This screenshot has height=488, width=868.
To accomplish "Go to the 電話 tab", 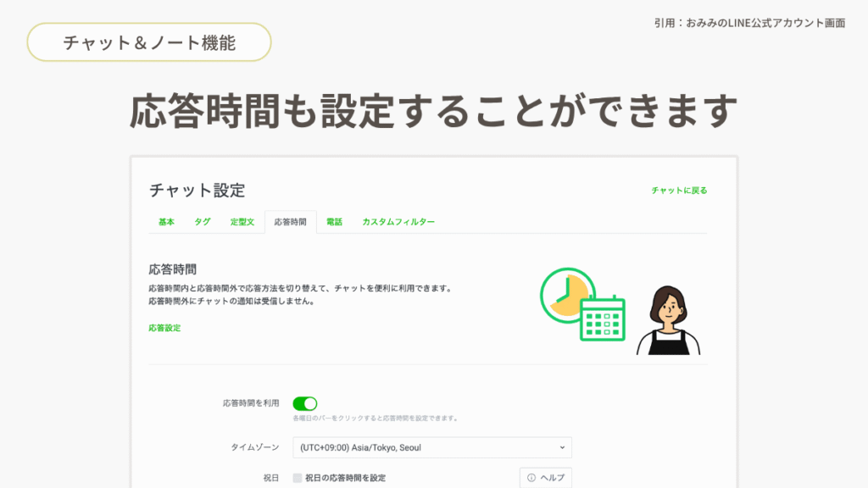I will point(334,222).
